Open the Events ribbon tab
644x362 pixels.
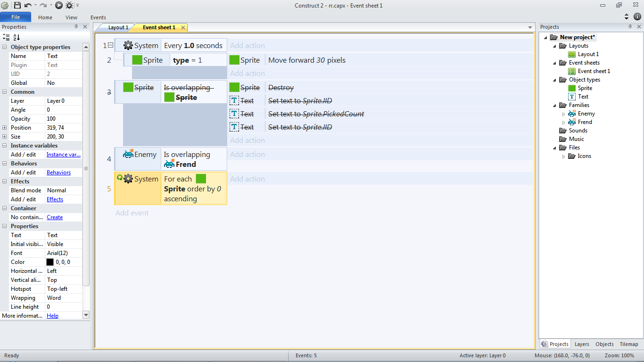click(x=98, y=17)
